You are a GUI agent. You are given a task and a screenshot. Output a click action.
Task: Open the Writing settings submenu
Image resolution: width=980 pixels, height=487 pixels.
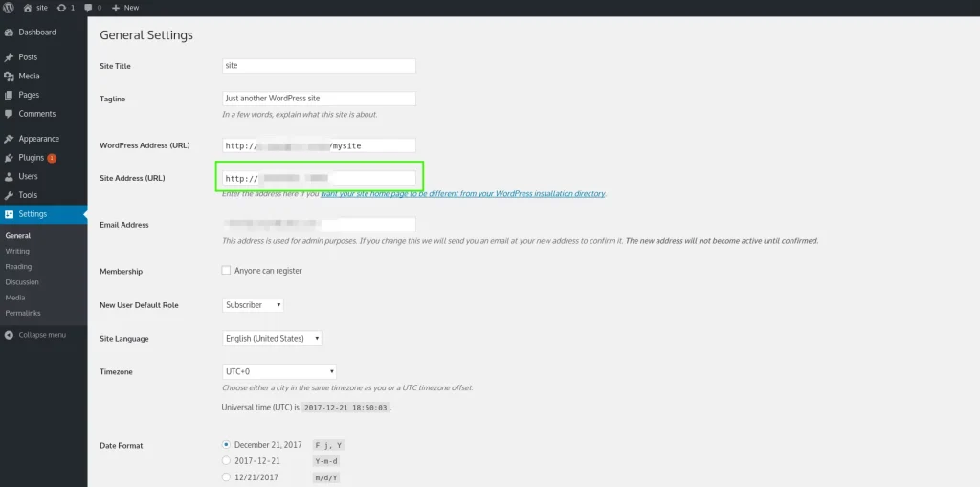coord(17,251)
